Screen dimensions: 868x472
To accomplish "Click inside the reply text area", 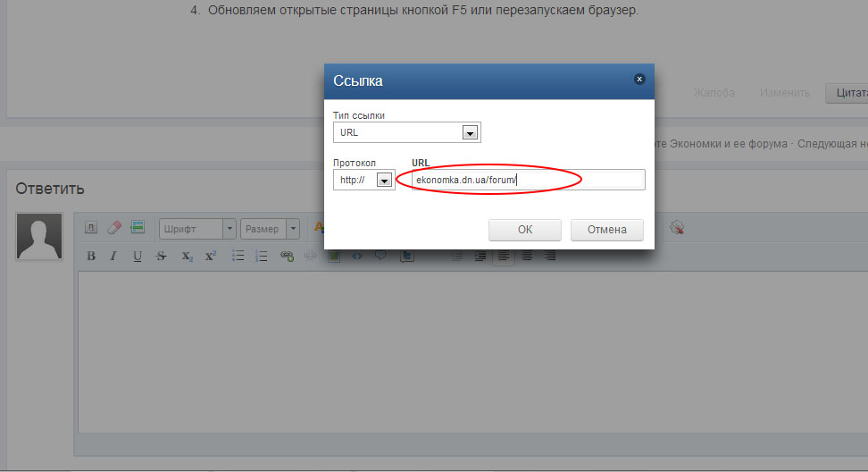I will [x=472, y=352].
